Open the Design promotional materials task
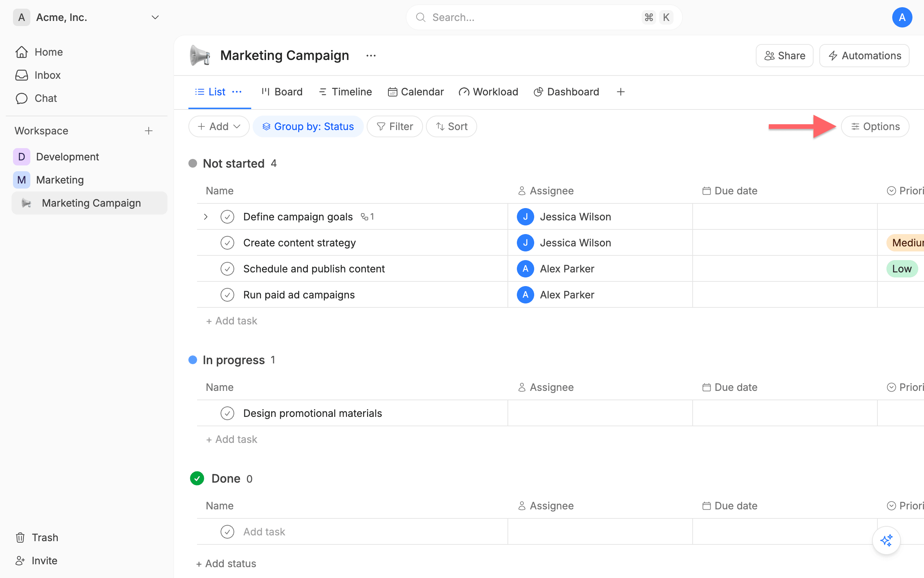924x578 pixels. (x=312, y=413)
